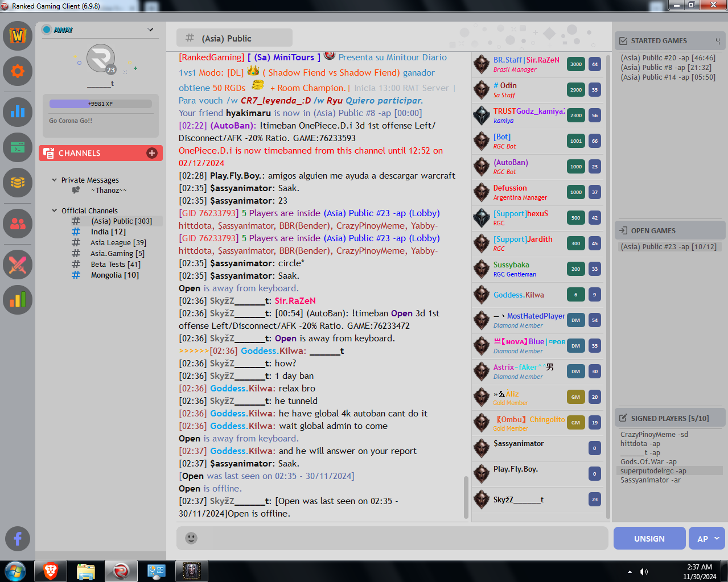Image resolution: width=728 pixels, height=582 pixels.
Task: Open the gold coins stack icon
Action: click(x=18, y=183)
